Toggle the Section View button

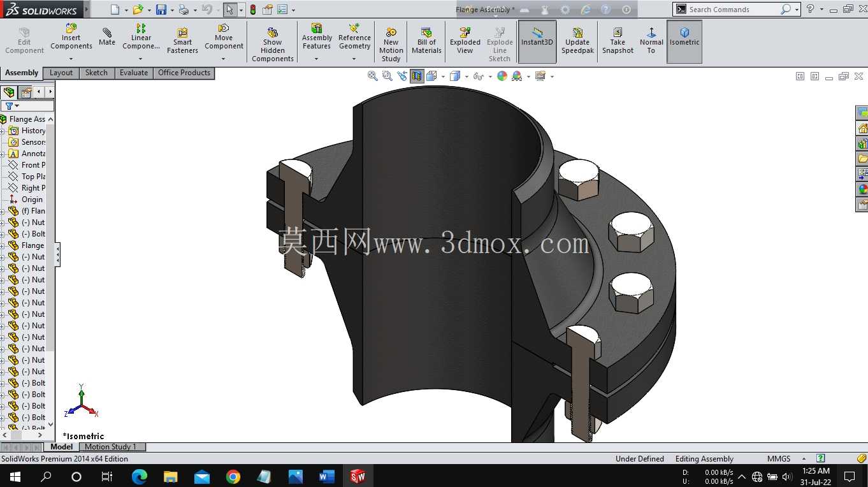tap(417, 76)
